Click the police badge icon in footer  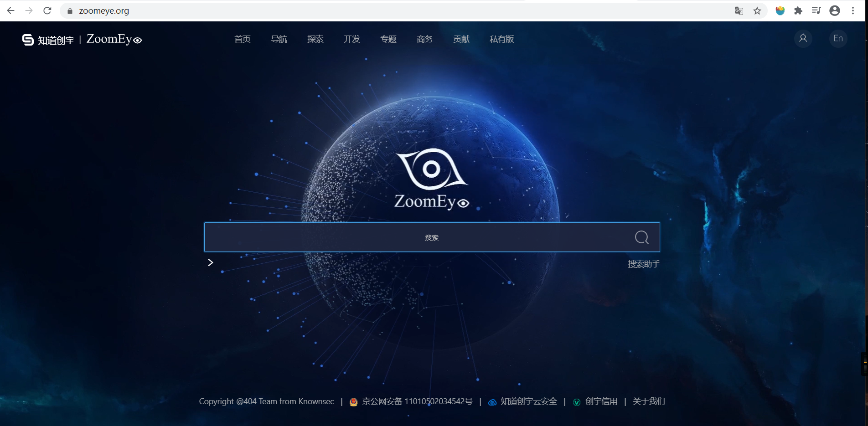point(353,402)
